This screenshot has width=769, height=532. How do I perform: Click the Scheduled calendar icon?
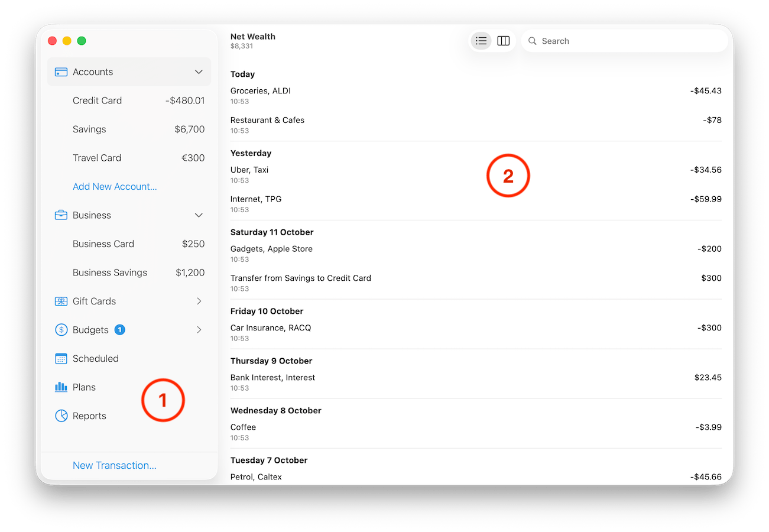click(61, 359)
